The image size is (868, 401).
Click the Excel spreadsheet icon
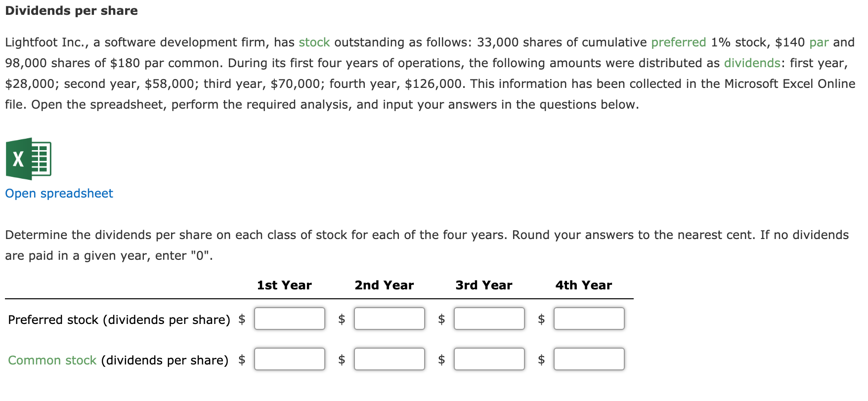click(28, 160)
